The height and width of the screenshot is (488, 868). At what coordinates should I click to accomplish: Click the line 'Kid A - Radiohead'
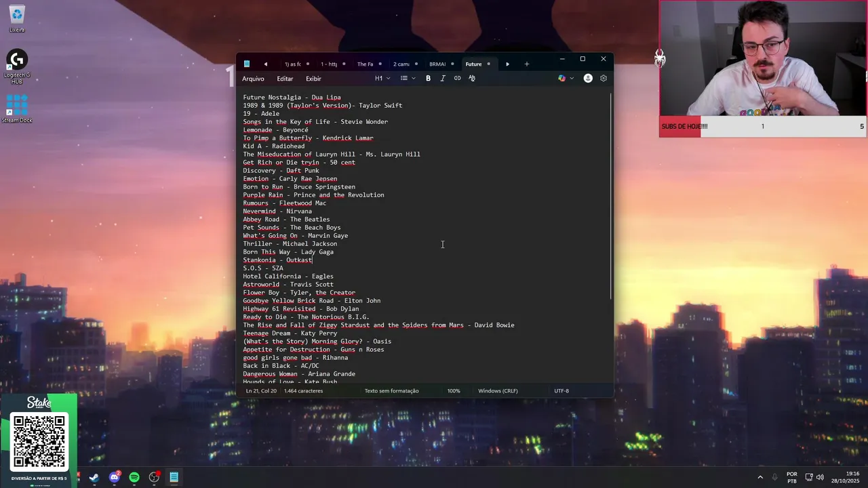tap(273, 146)
